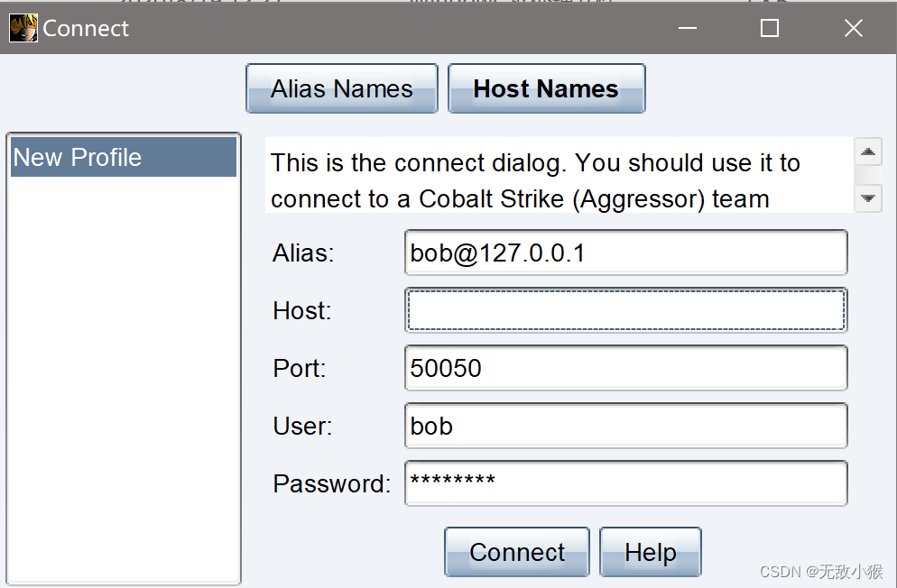
Task: Switch to the Host Names tab
Action: 546,88
